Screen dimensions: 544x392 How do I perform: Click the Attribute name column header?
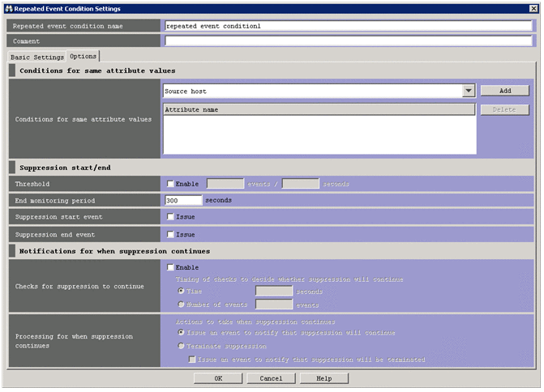319,109
